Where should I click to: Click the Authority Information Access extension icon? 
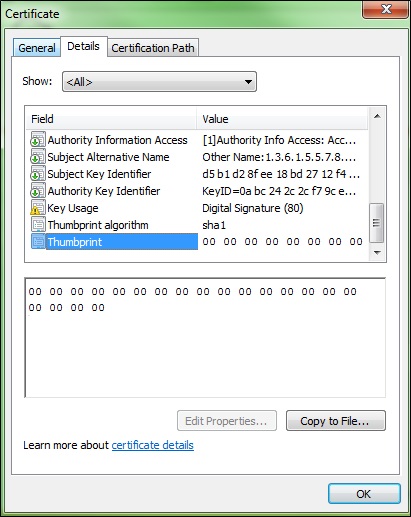(38, 140)
